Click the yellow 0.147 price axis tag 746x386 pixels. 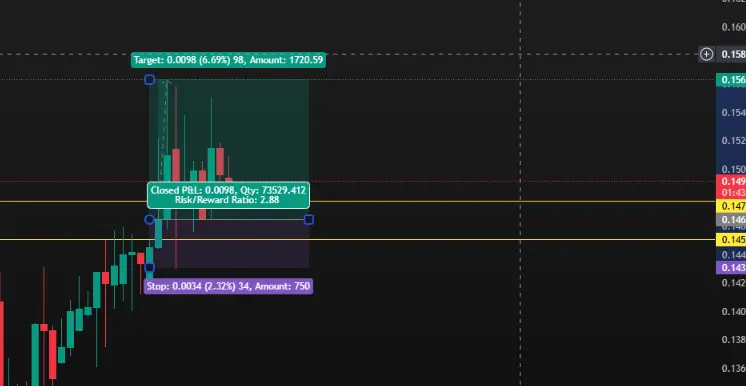(x=731, y=206)
